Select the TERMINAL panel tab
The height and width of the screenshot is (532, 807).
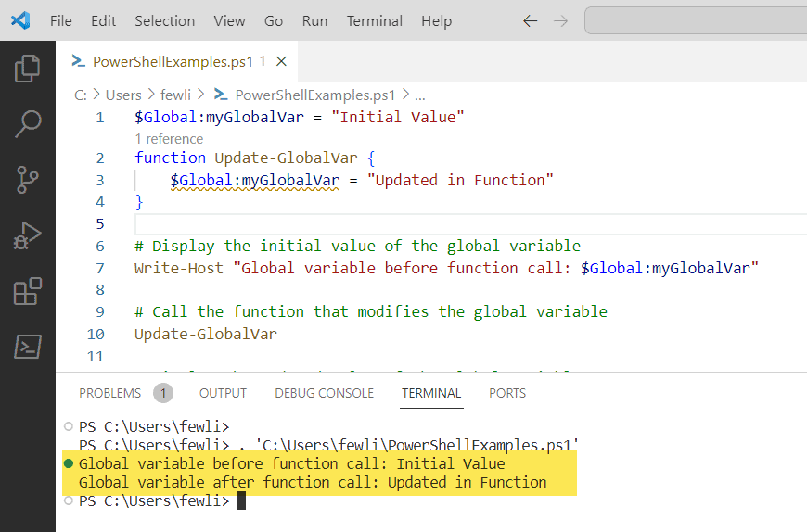(431, 393)
